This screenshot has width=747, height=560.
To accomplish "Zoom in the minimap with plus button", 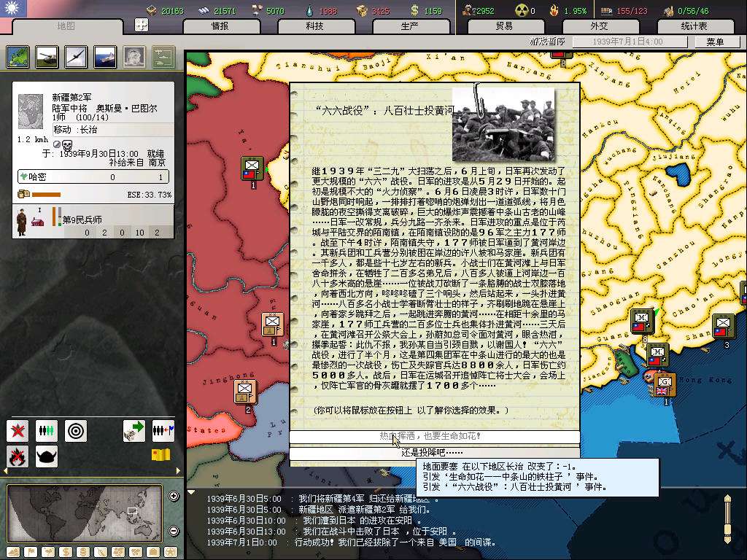I will 174,497.
